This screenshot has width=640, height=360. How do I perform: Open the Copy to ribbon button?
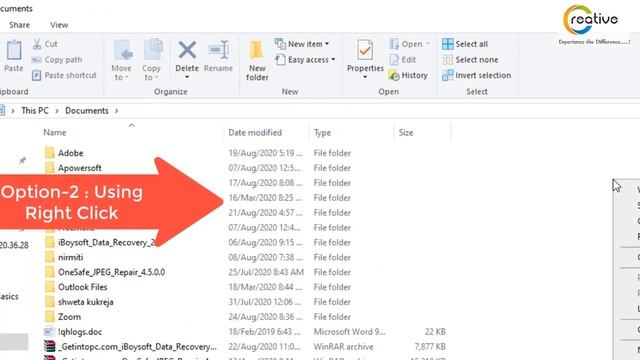[151, 60]
